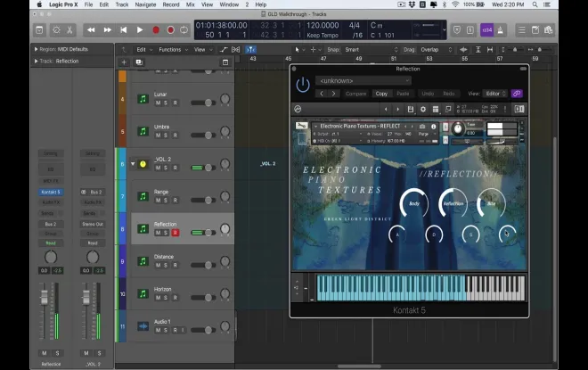The image size is (588, 370).
Task: Disable record on Reflection track
Action: click(176, 233)
